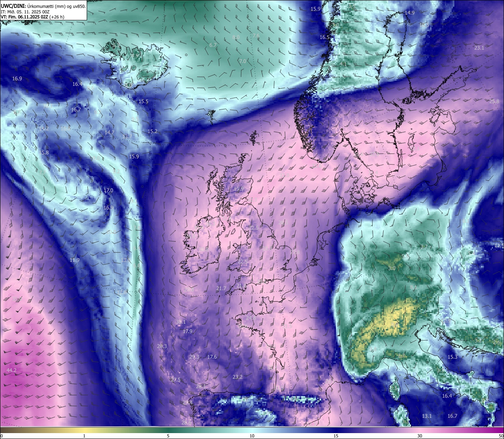
Task: Click the 29.4 value label
Action: pos(187,402)
